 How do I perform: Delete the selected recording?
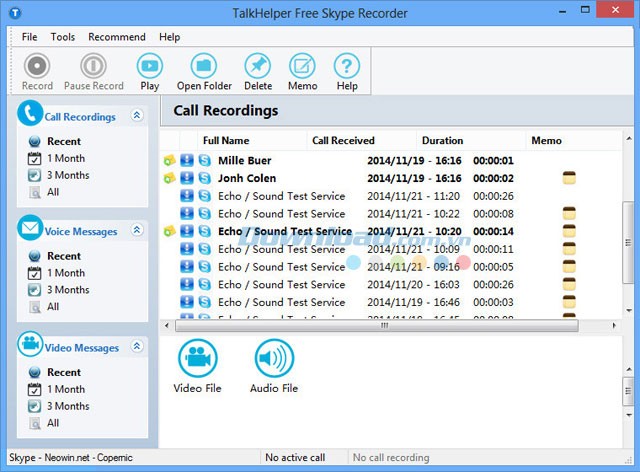pyautogui.click(x=258, y=72)
